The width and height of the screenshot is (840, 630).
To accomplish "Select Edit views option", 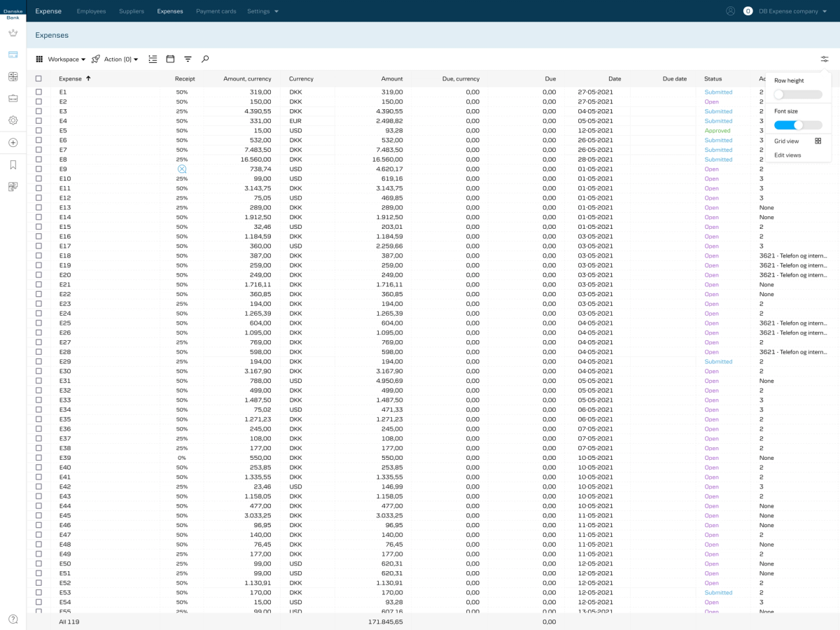I will tap(787, 155).
